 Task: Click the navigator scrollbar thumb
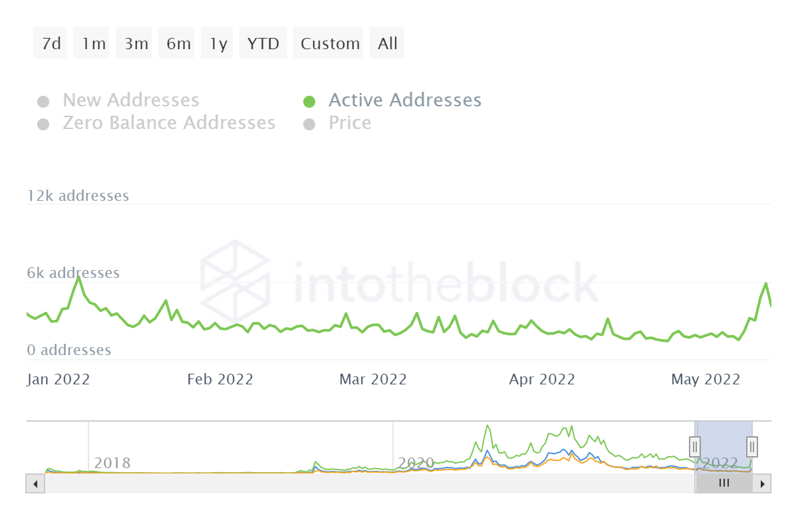pyautogui.click(x=724, y=483)
